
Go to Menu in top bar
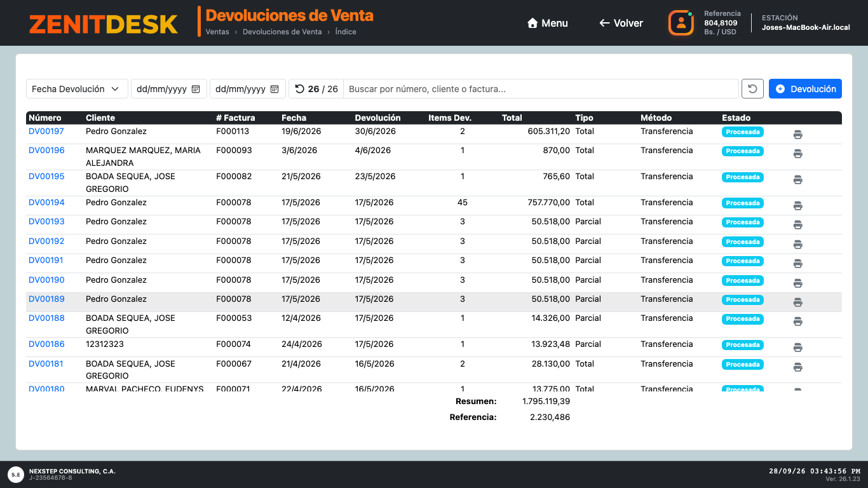point(547,23)
